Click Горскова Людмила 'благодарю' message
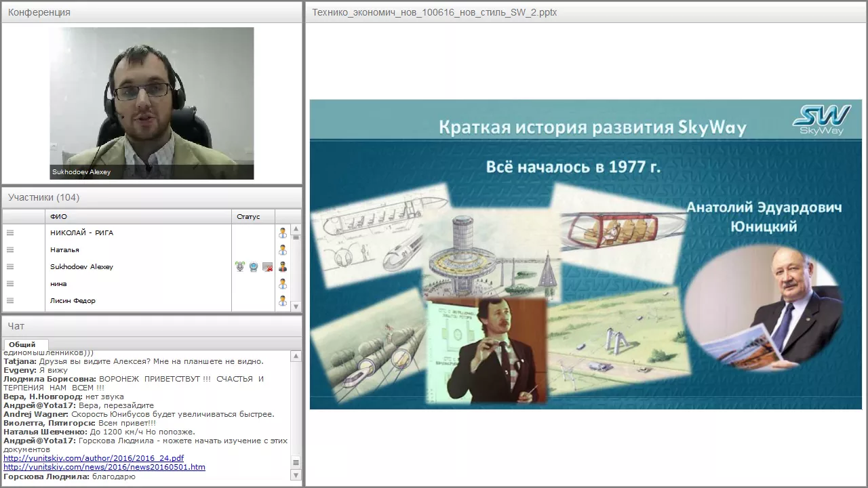 point(69,476)
